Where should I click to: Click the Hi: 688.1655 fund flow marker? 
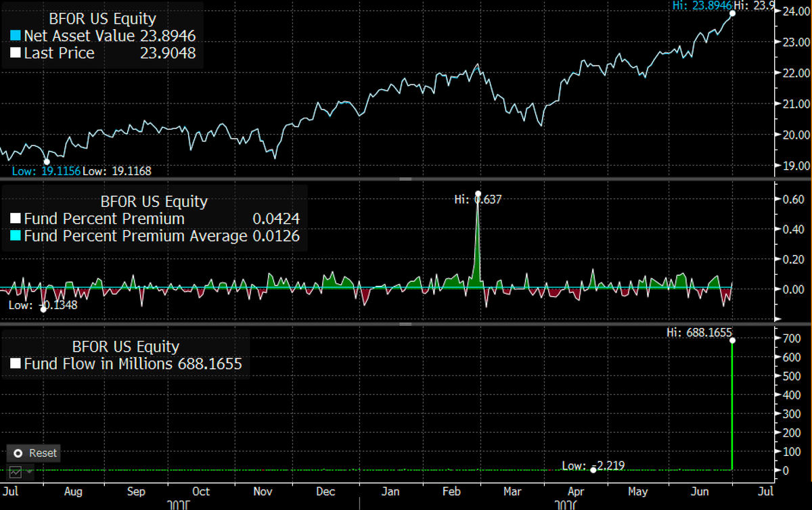[x=733, y=340]
